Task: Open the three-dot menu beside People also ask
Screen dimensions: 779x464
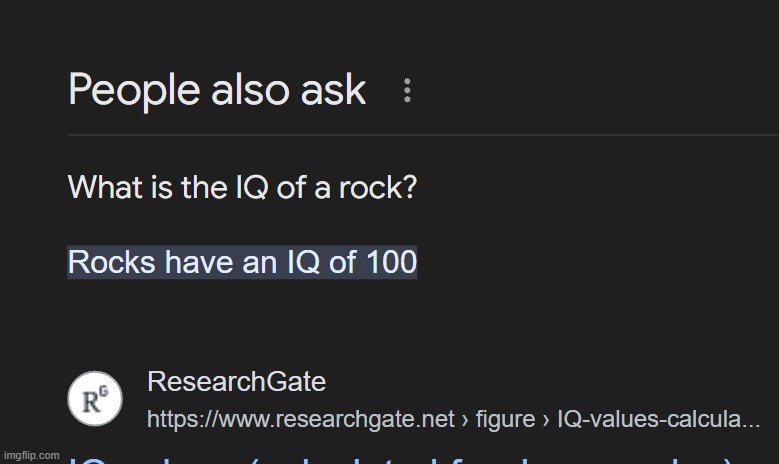Action: click(407, 91)
